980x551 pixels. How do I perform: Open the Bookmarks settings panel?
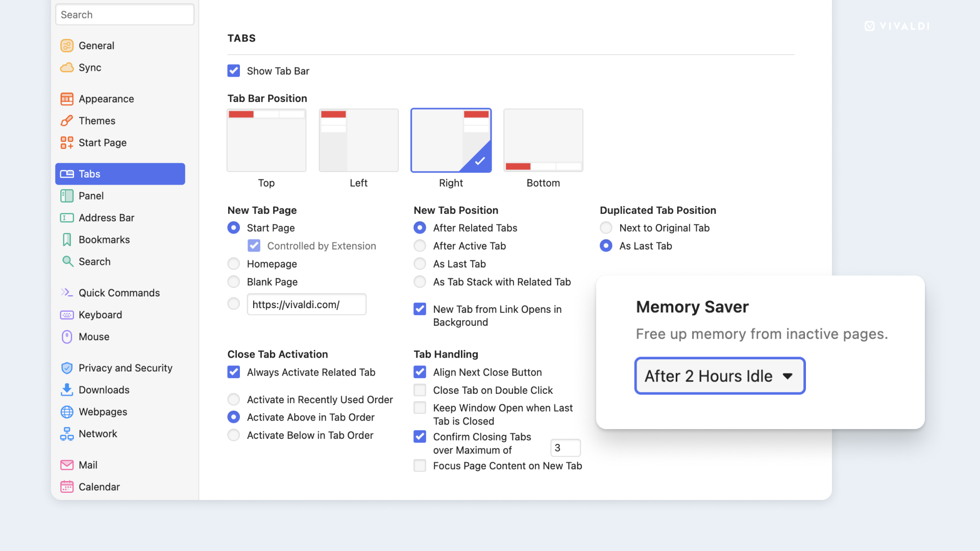click(x=104, y=239)
